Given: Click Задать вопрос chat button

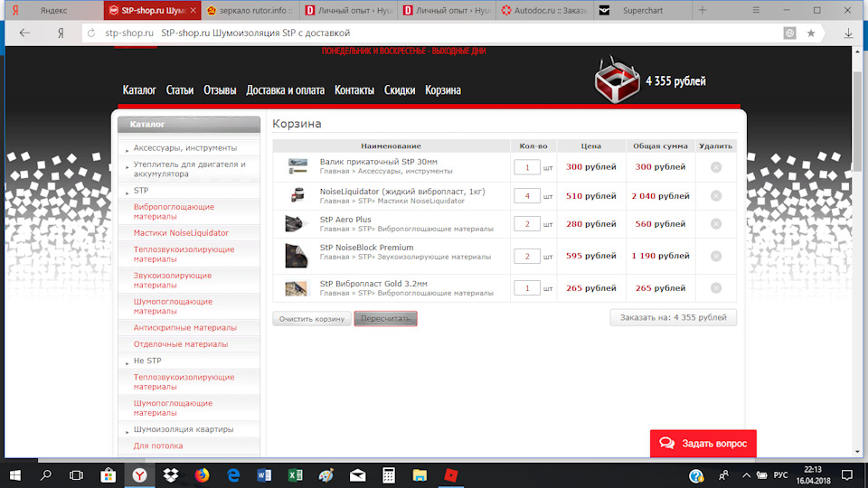Looking at the screenshot, I should (x=703, y=444).
